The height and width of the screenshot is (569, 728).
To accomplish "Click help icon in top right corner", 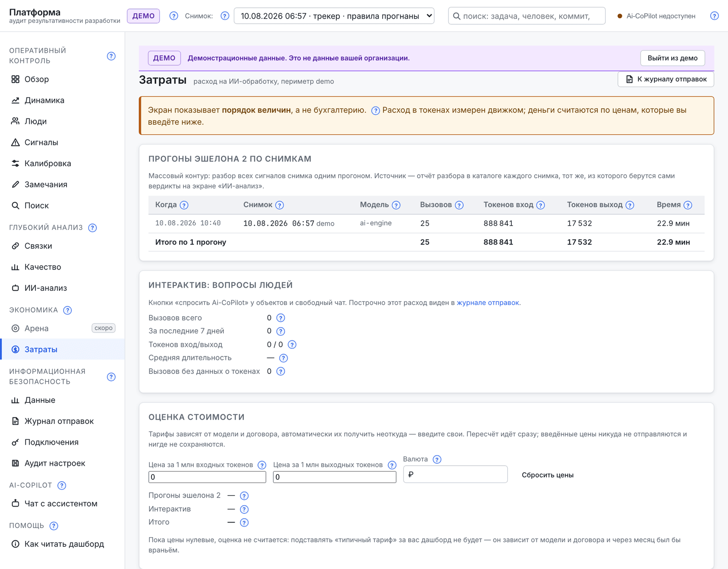I will (714, 16).
